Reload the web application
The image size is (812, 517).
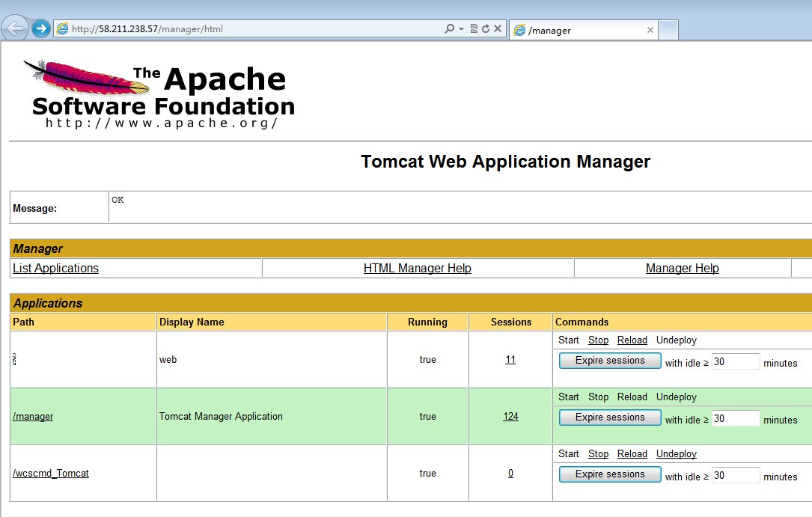(632, 340)
